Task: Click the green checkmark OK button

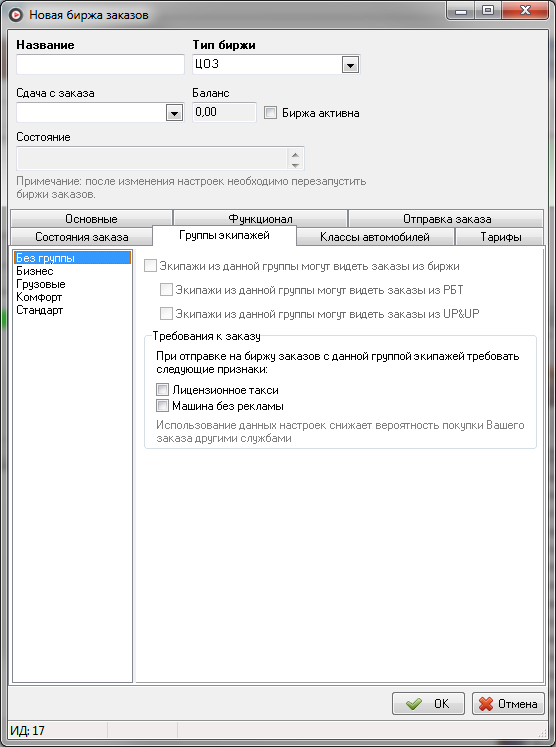Action: 428,704
